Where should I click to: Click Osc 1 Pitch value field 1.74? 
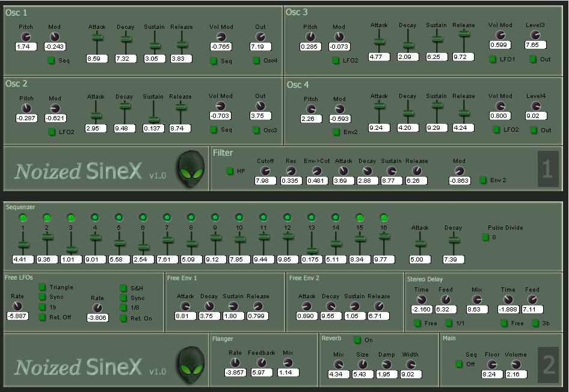pyautogui.click(x=26, y=46)
